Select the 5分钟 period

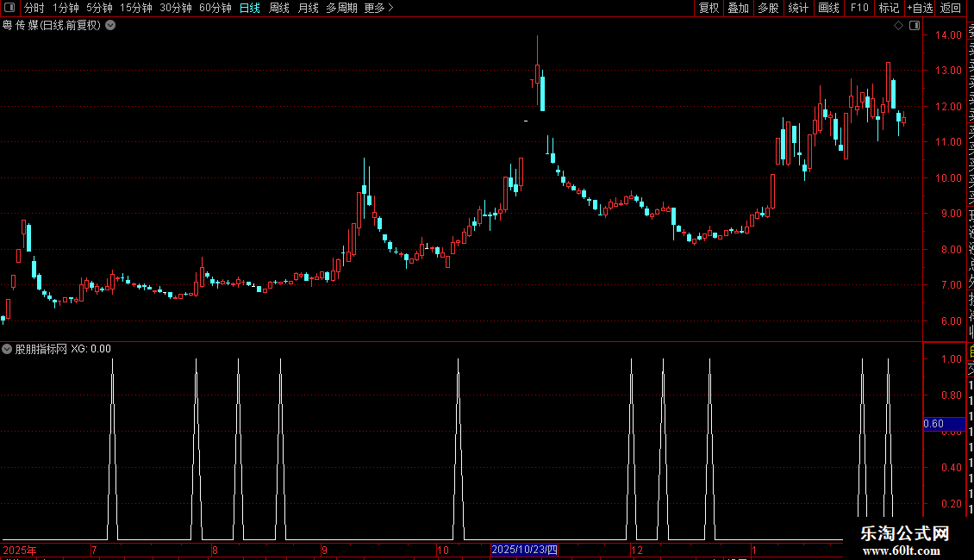[x=99, y=8]
